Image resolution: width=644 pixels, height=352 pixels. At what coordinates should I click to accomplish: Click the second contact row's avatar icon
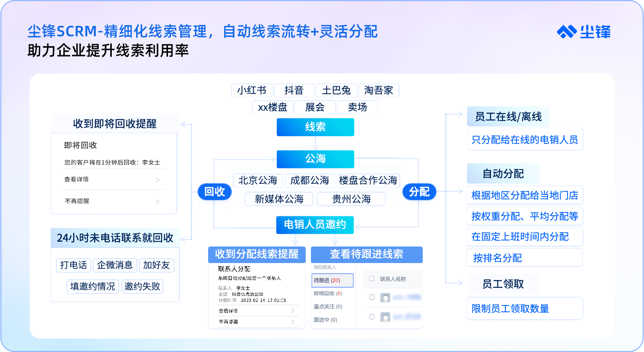(x=385, y=317)
